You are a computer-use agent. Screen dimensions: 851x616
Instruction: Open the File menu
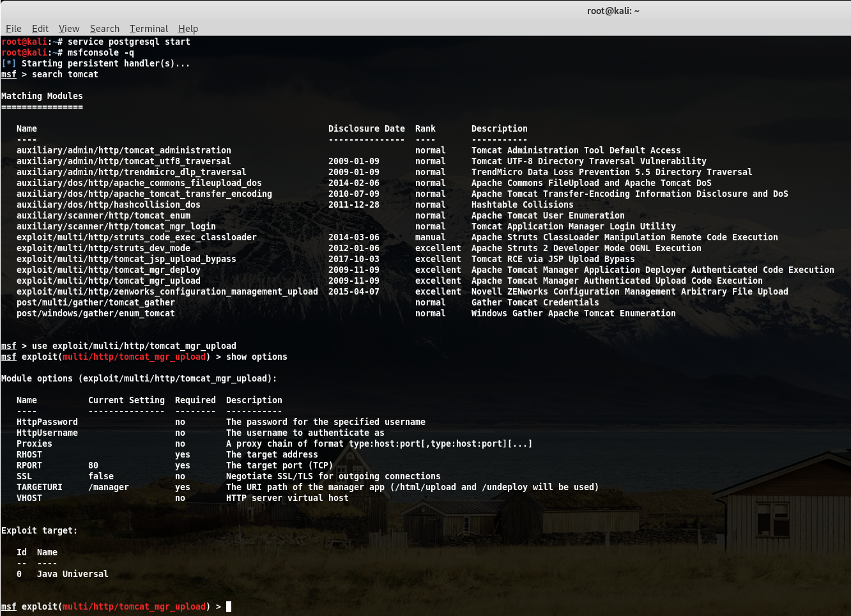point(13,29)
